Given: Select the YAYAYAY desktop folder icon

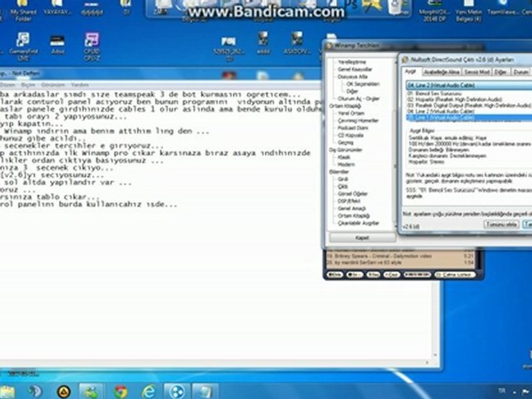Looking at the screenshot, I should pos(58,8).
